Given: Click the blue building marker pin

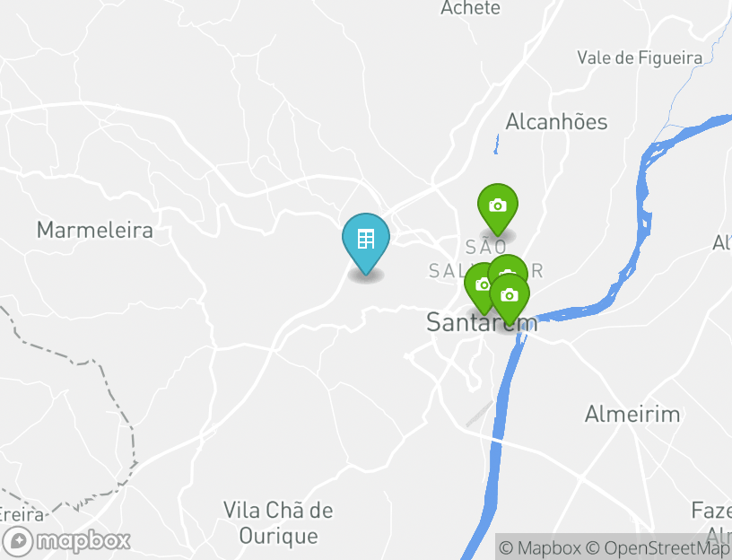Looking at the screenshot, I should (x=366, y=241).
